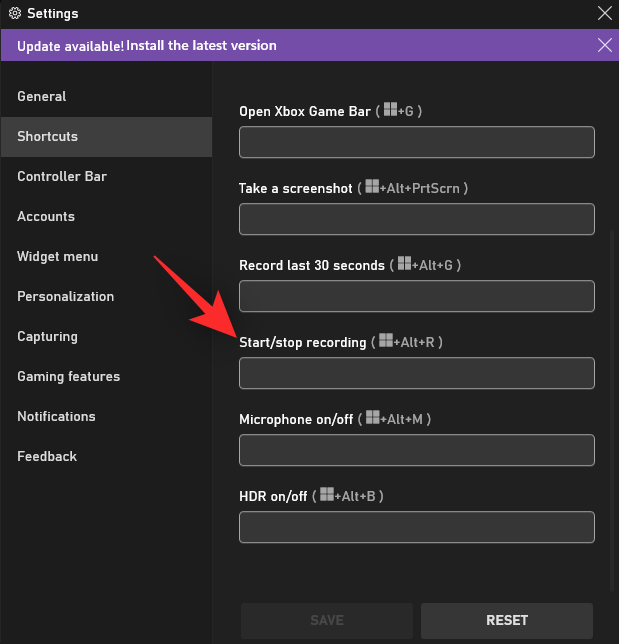
Task: Select the Capturing tab
Action: click(47, 336)
